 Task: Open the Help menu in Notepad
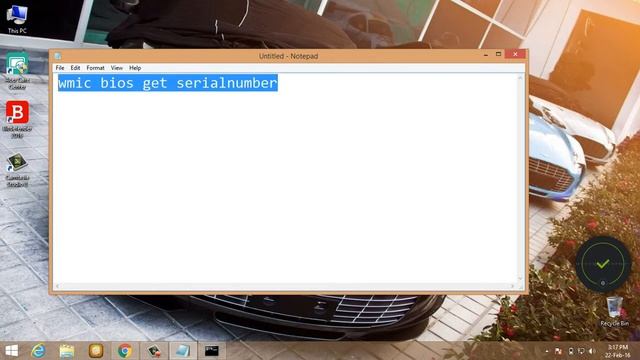tap(135, 68)
